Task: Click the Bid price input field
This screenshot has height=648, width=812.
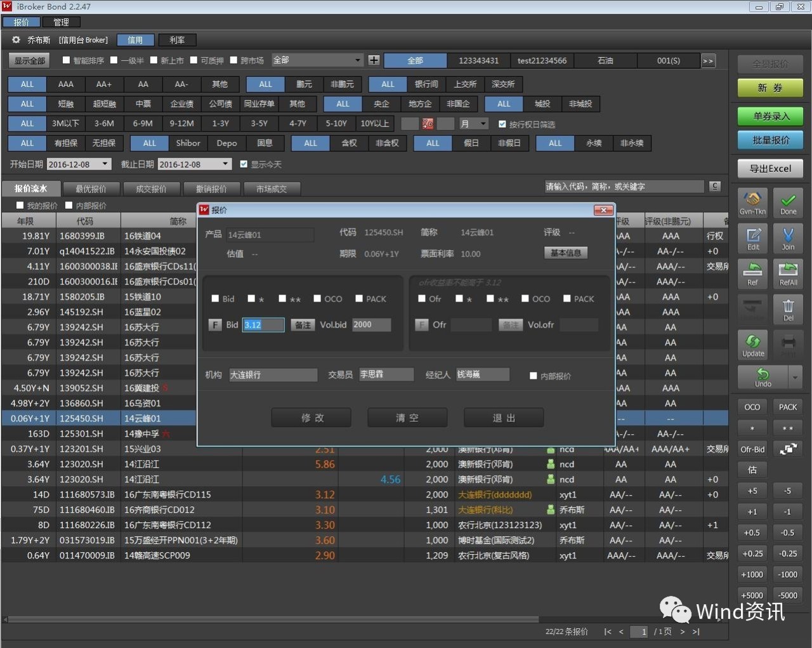Action: click(263, 325)
